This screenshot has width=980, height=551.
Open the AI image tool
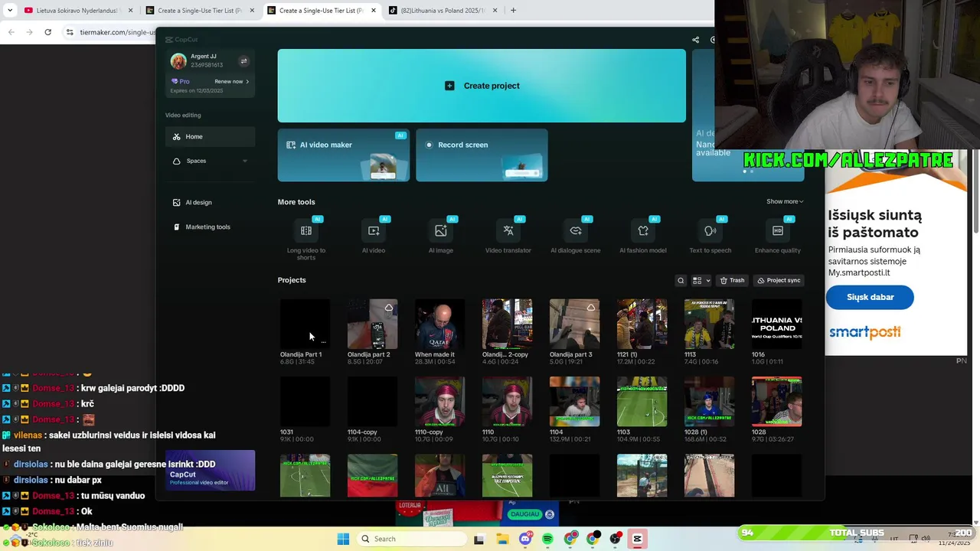pyautogui.click(x=441, y=236)
